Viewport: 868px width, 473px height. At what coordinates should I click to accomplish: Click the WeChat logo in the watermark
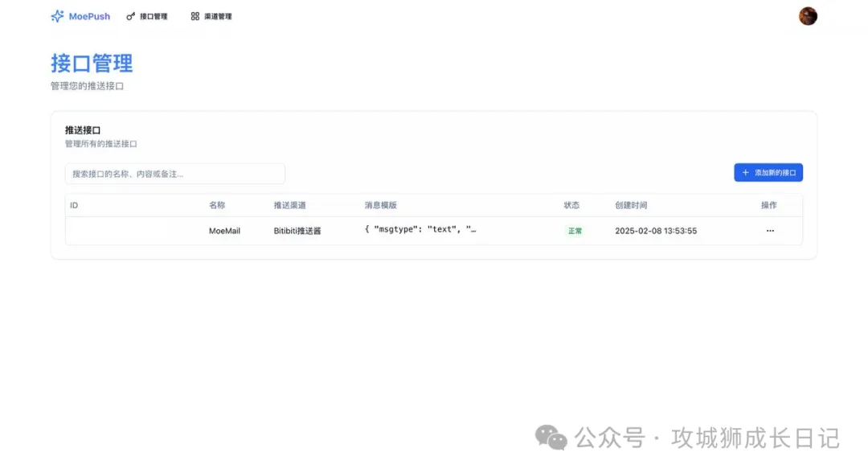(x=551, y=438)
